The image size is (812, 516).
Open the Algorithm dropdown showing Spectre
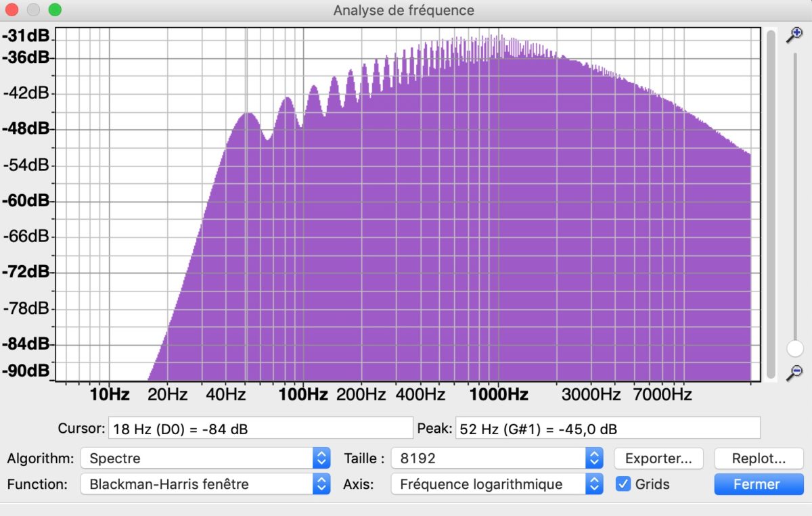[205, 458]
